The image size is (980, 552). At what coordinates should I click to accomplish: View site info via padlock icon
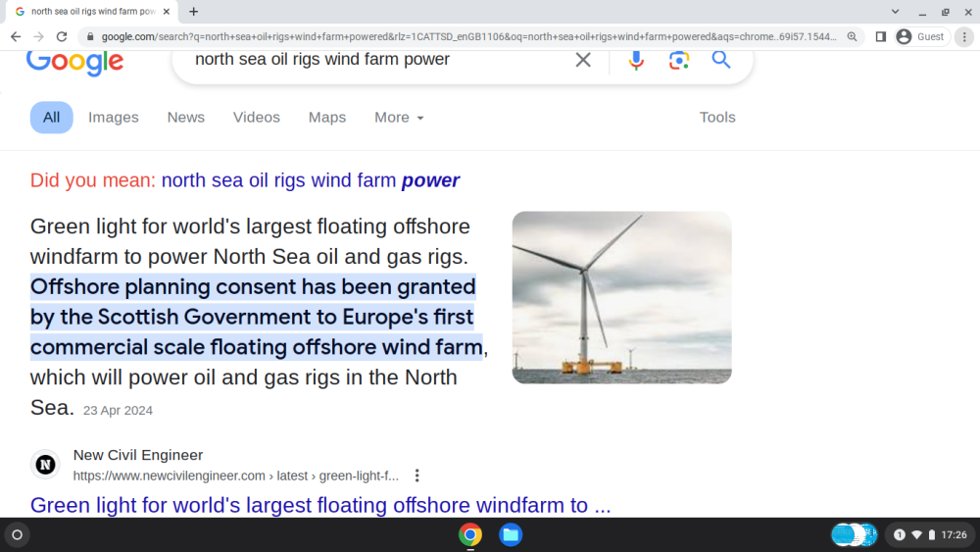[x=90, y=37]
